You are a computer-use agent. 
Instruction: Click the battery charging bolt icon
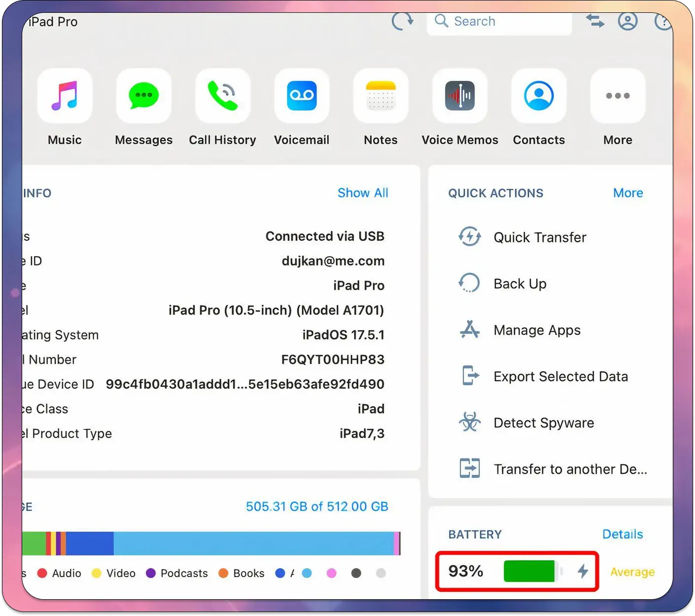point(583,571)
